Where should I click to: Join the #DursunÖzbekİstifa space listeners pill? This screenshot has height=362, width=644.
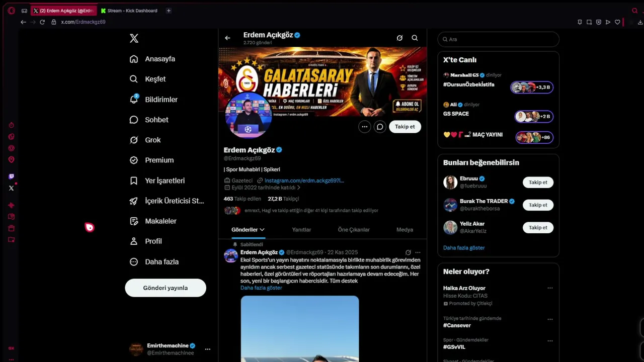click(532, 87)
